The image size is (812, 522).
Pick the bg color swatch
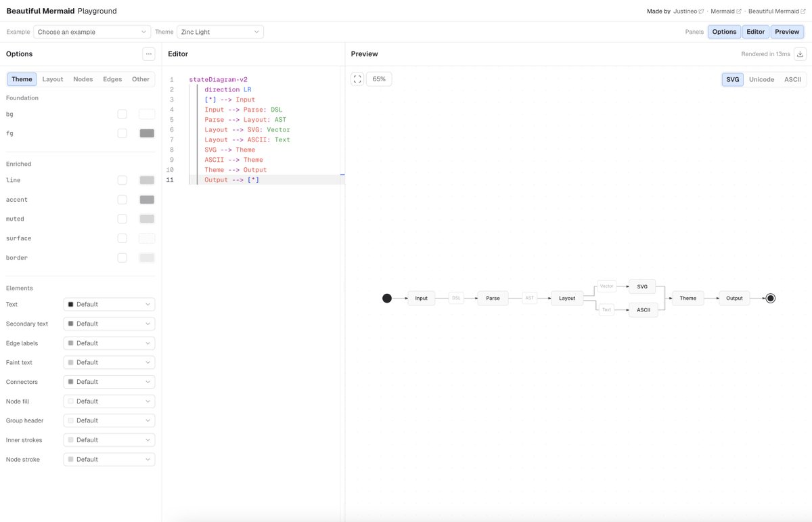(147, 114)
